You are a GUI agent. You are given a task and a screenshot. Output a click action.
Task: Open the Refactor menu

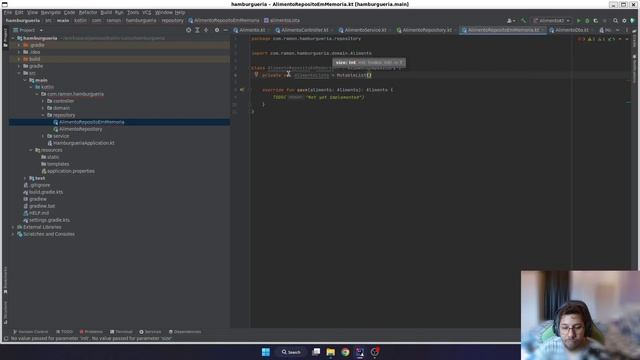(88, 13)
